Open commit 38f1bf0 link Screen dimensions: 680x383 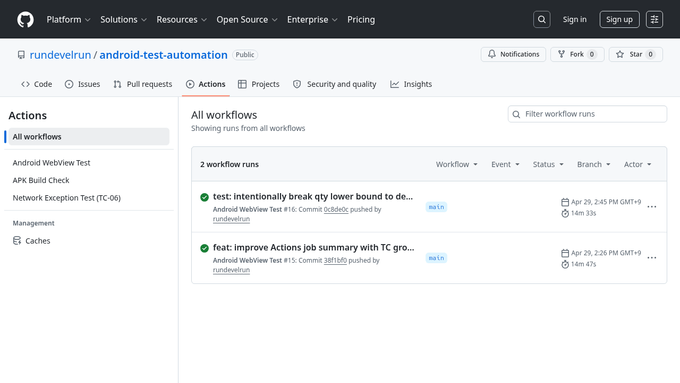[x=335, y=260]
